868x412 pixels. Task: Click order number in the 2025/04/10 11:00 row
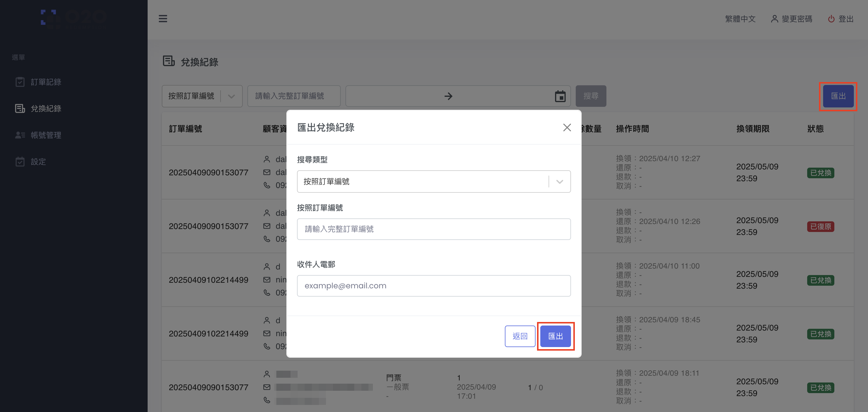[x=208, y=280]
